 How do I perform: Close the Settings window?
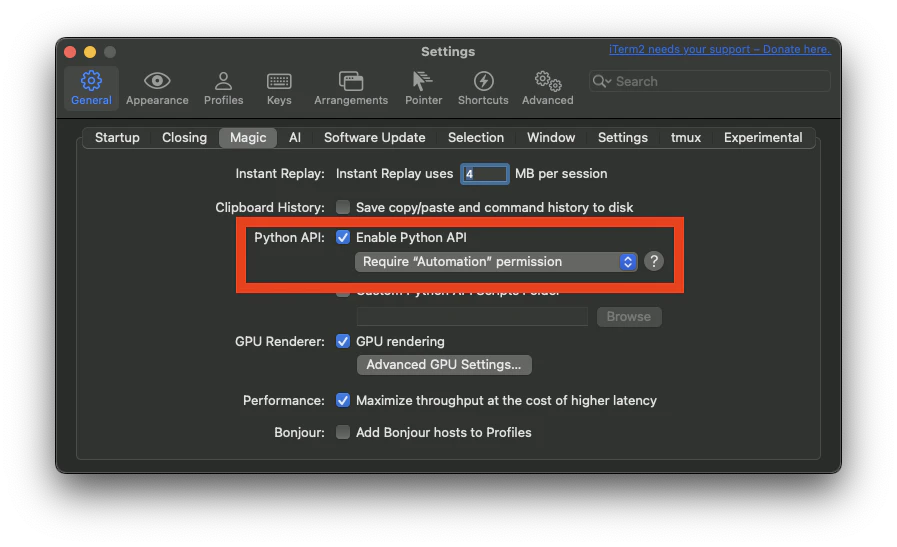(x=70, y=52)
